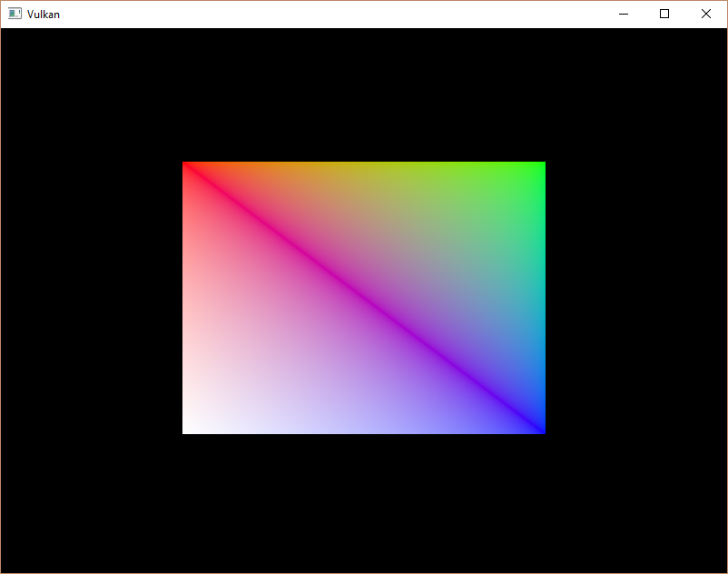Viewport: 728px width, 574px height.
Task: Minimize the Vulkan window
Action: [623, 14]
